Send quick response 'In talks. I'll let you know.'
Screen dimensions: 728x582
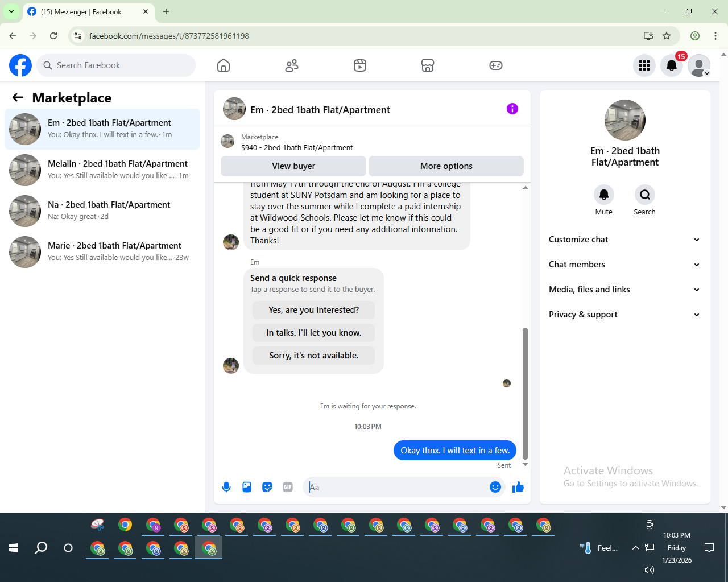[314, 333]
